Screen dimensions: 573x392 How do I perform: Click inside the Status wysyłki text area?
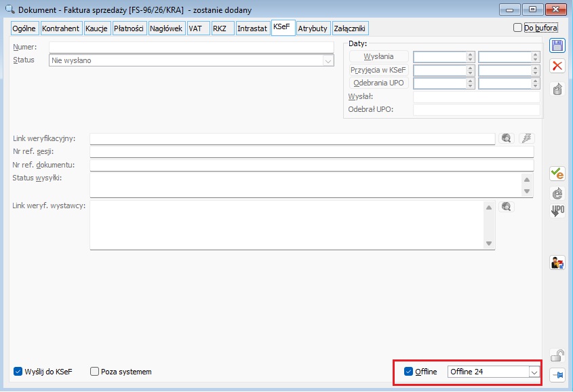pyautogui.click(x=306, y=185)
